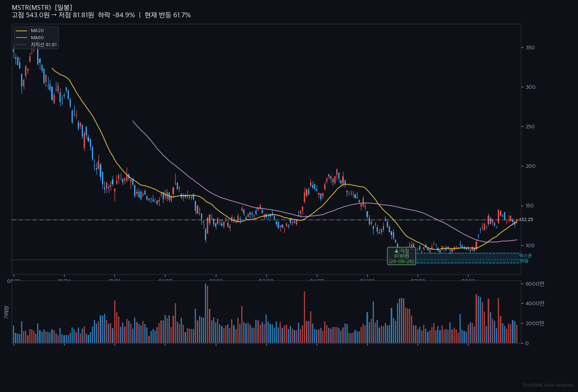Click the 200 price axis label
The height and width of the screenshot is (392, 578).
[x=530, y=166]
